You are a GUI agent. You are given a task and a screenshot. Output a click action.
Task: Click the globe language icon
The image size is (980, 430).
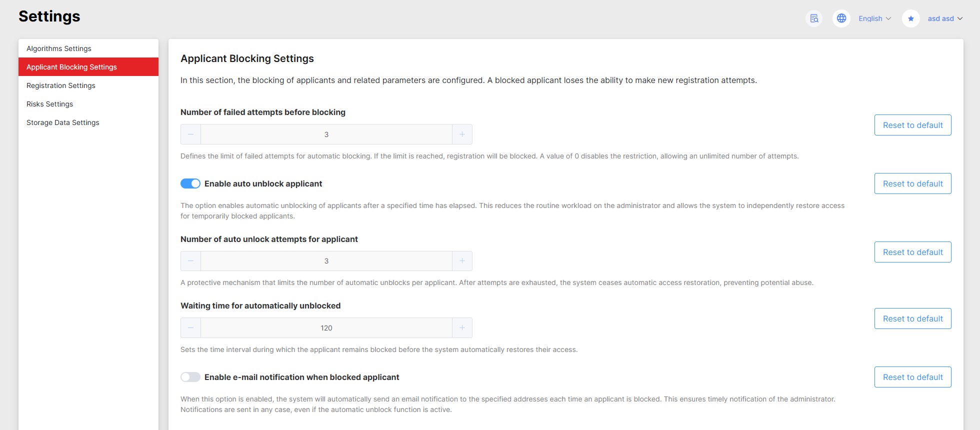pyautogui.click(x=841, y=18)
